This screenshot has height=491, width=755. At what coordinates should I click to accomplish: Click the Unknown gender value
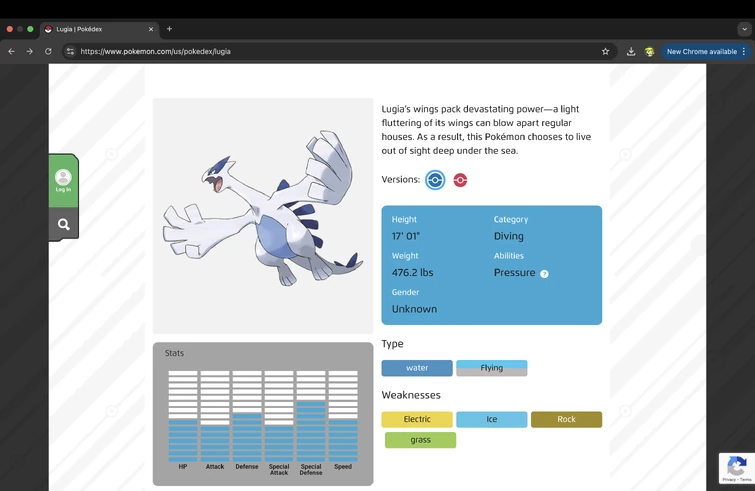414,309
